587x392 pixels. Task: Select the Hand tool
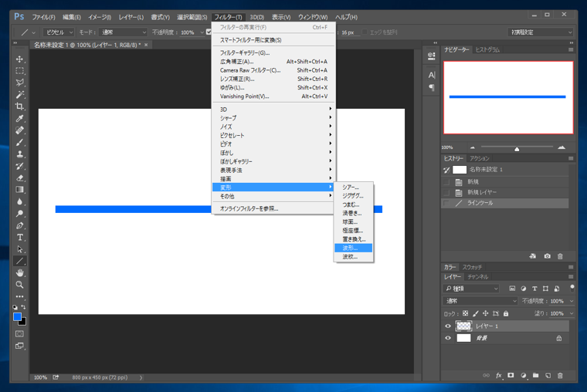(x=20, y=273)
